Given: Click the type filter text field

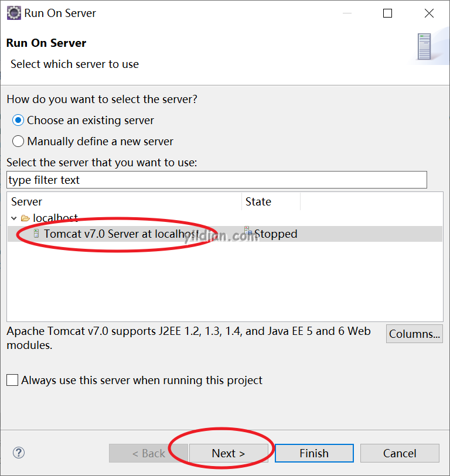Looking at the screenshot, I should 217,180.
